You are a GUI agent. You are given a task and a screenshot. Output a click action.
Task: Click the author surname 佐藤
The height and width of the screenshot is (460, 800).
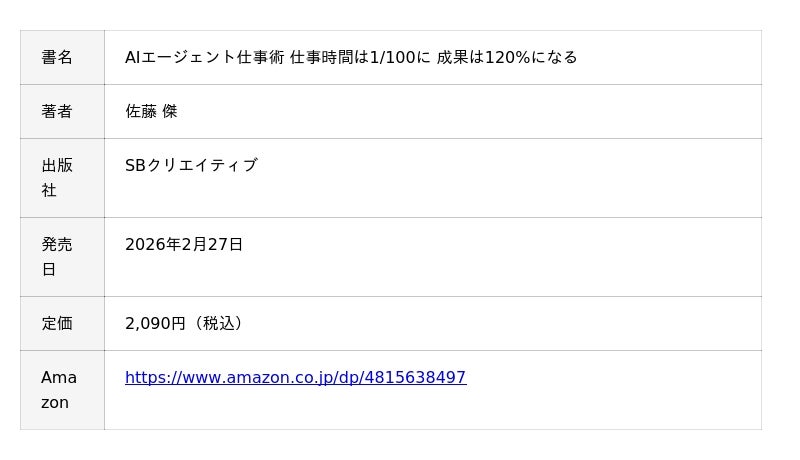pyautogui.click(x=141, y=112)
